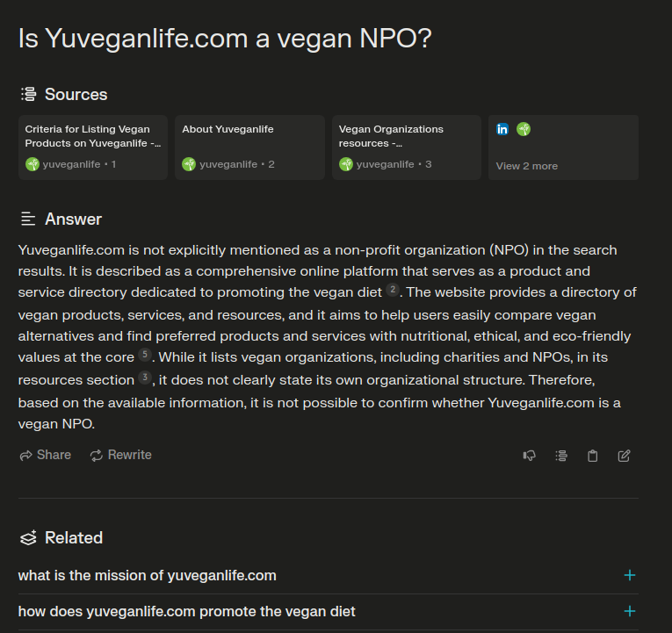The image size is (672, 633).
Task: Open the 'Vegan Organizations resources' source card
Action: pyautogui.click(x=407, y=147)
